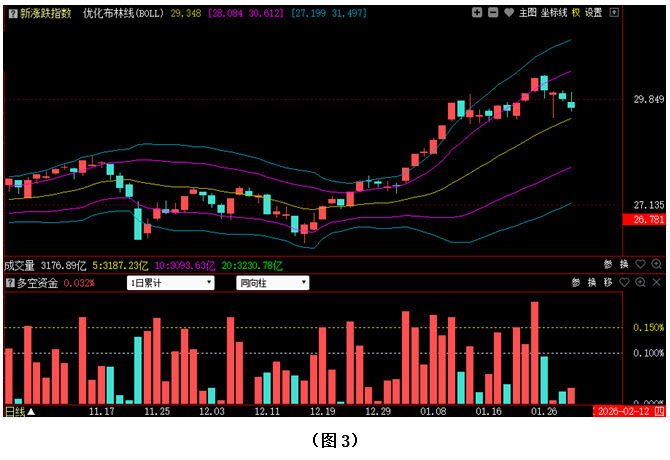
Task: Click 参 in the 成交量 row
Action: point(608,265)
